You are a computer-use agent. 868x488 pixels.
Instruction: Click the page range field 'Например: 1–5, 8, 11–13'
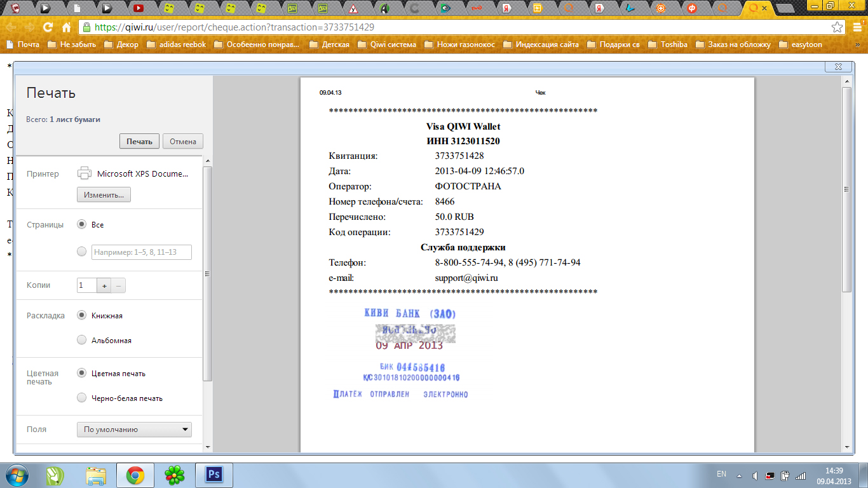point(142,252)
